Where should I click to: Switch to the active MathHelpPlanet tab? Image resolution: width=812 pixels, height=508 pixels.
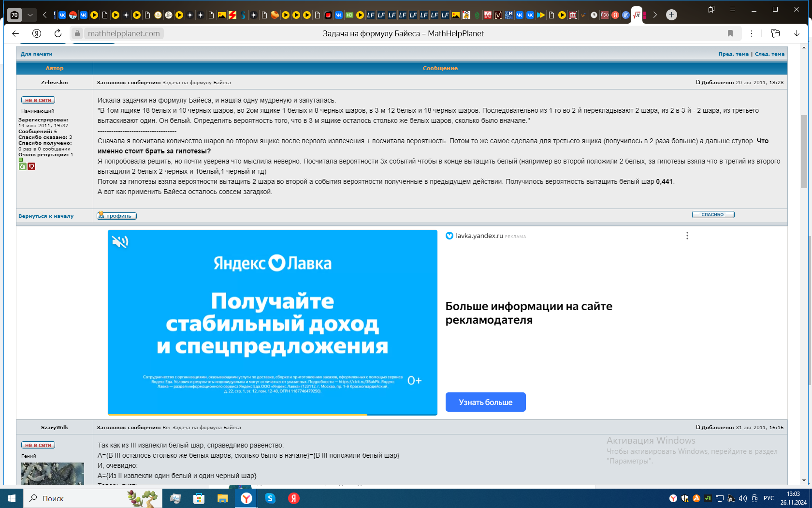click(637, 15)
